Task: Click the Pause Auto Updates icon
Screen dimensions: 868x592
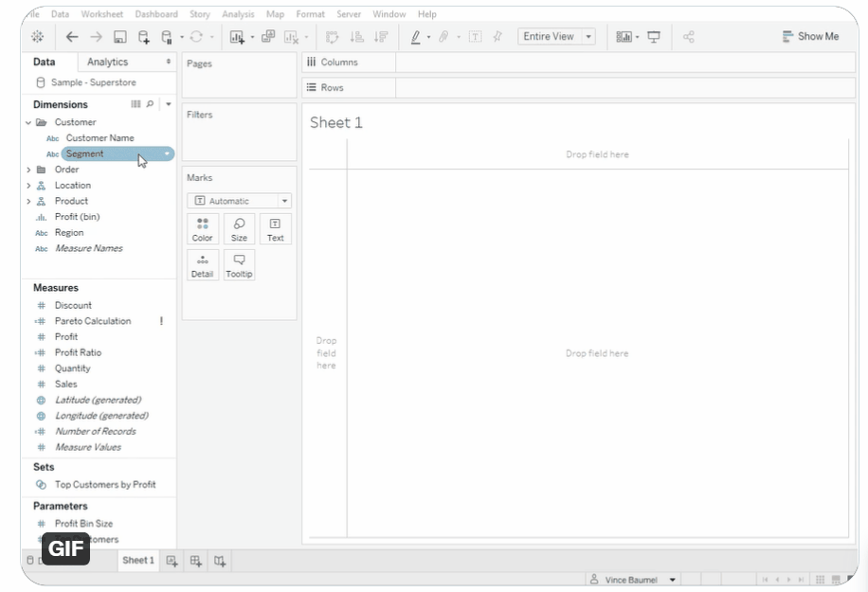Action: coord(166,37)
